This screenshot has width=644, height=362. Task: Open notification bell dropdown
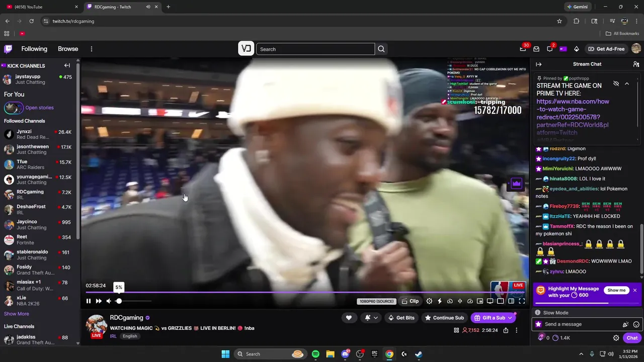click(x=371, y=318)
